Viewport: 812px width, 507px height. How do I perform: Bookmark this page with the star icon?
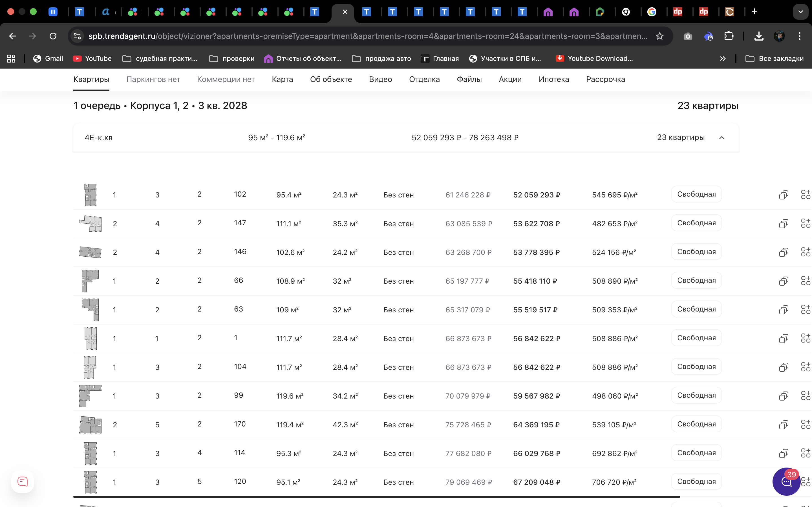[x=659, y=36]
